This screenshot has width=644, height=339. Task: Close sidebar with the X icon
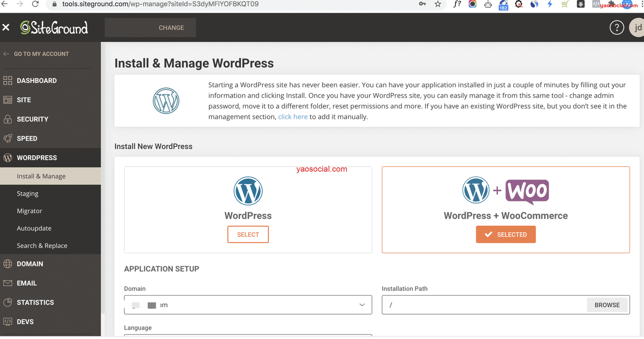[6, 27]
